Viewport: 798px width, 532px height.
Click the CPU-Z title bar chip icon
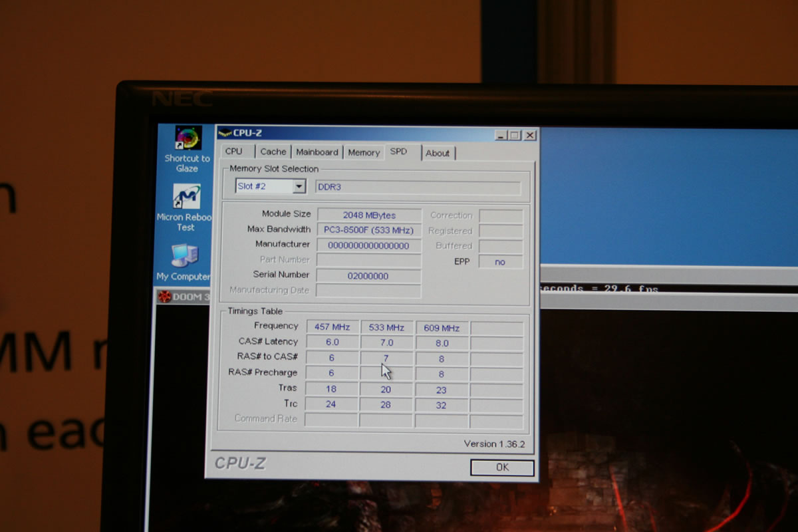[x=225, y=133]
